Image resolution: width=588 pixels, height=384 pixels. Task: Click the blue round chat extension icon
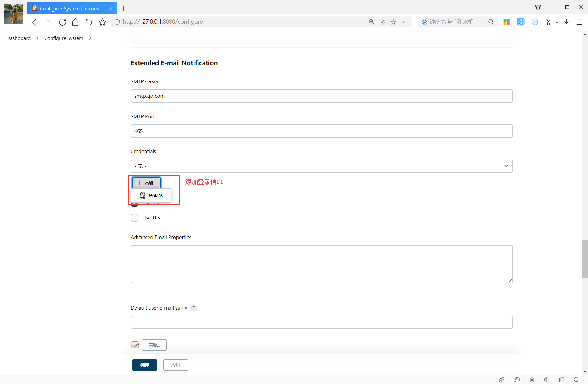[x=535, y=22]
